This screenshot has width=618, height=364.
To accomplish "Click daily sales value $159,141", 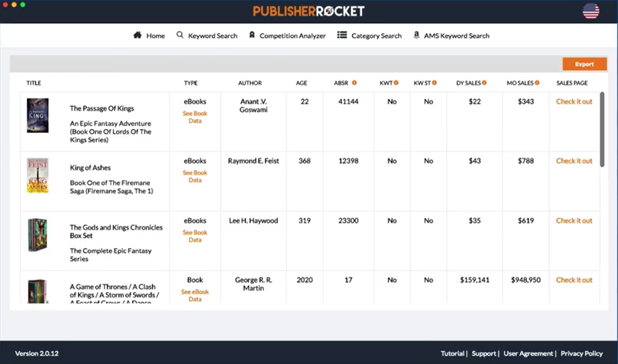I will pyautogui.click(x=475, y=280).
